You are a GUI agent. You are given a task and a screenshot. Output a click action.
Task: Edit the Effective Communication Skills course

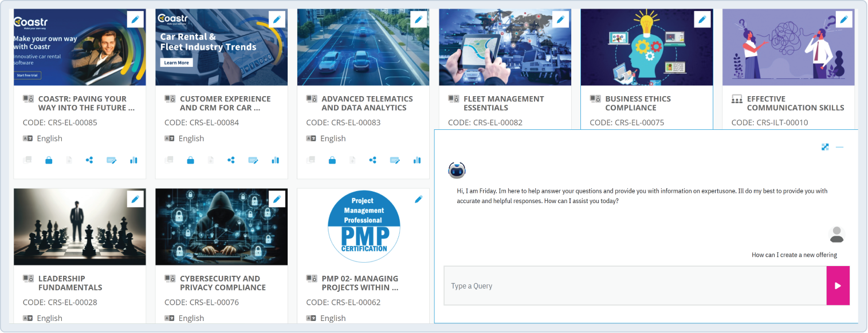coord(843,19)
